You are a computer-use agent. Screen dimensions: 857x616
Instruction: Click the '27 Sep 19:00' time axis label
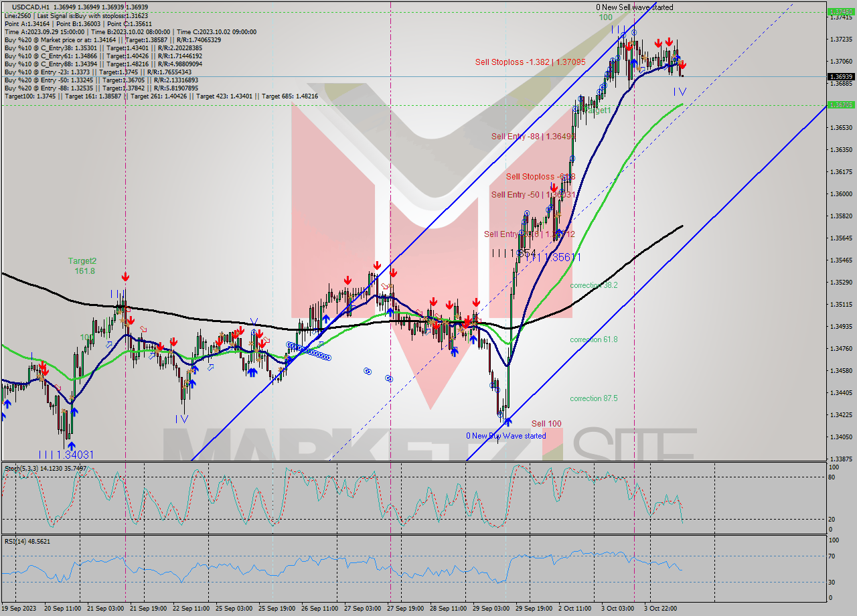(405, 609)
